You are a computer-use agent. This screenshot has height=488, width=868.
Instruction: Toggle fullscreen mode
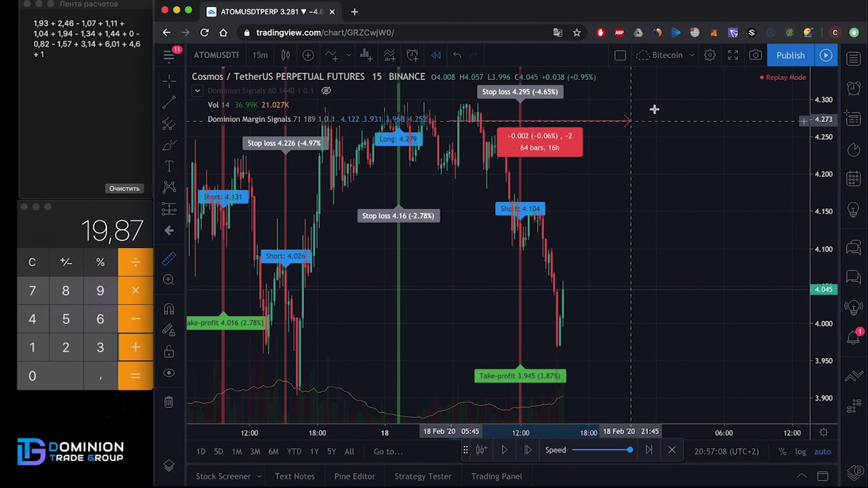pos(733,55)
